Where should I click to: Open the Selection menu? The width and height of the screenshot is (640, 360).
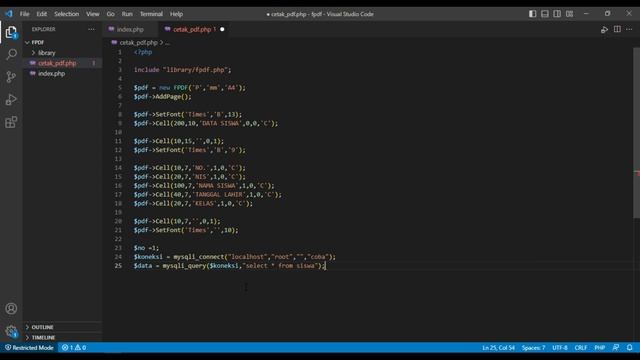(x=67, y=14)
